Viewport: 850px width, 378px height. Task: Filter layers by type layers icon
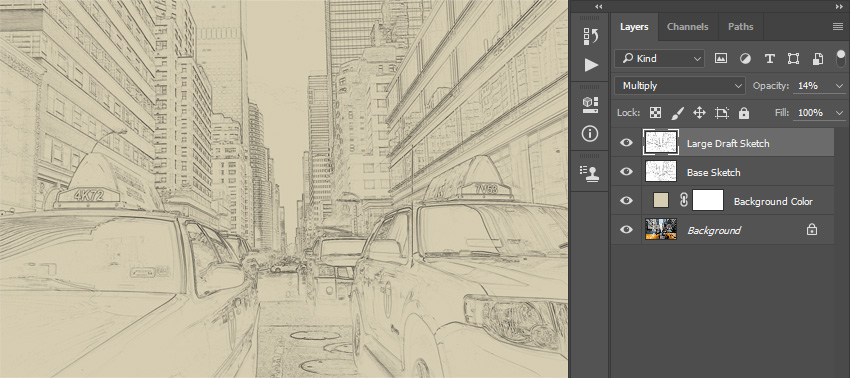(769, 59)
